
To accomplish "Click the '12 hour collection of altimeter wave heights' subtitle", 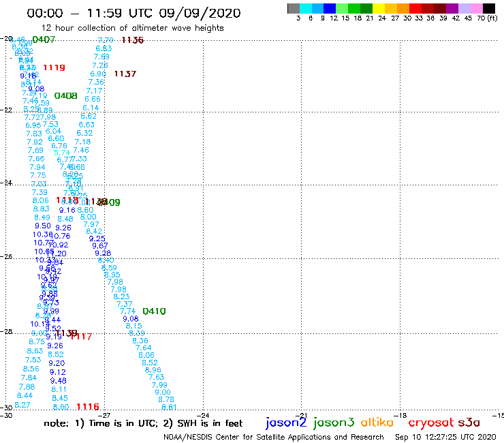I will (x=132, y=28).
